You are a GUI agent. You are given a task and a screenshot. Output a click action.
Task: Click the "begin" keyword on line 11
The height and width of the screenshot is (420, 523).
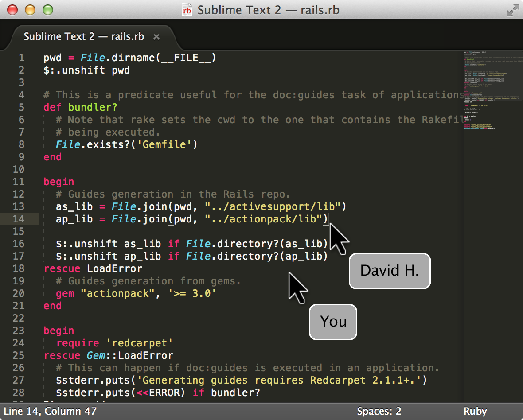[x=59, y=182]
